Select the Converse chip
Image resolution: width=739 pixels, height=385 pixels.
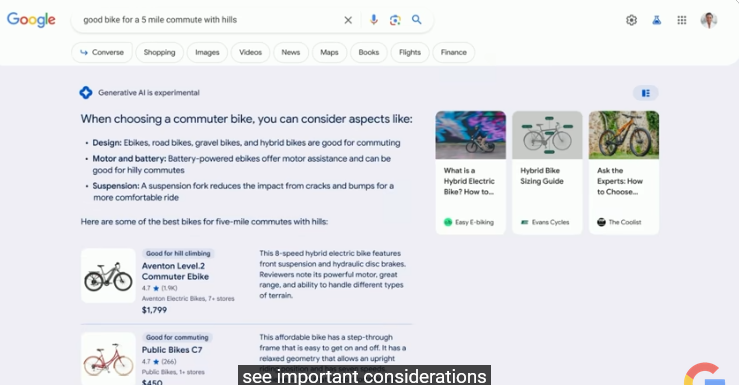pos(102,52)
